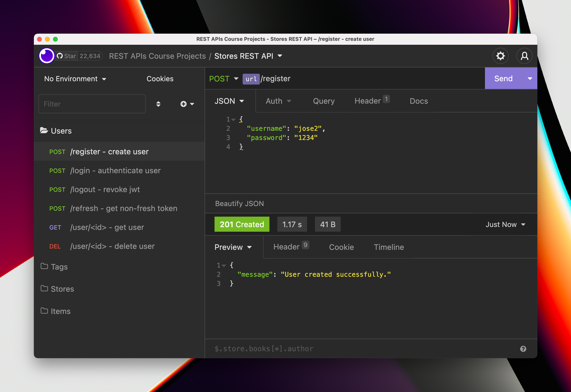Click the Insomnia purple logo icon
This screenshot has height=392, width=571.
pos(47,56)
